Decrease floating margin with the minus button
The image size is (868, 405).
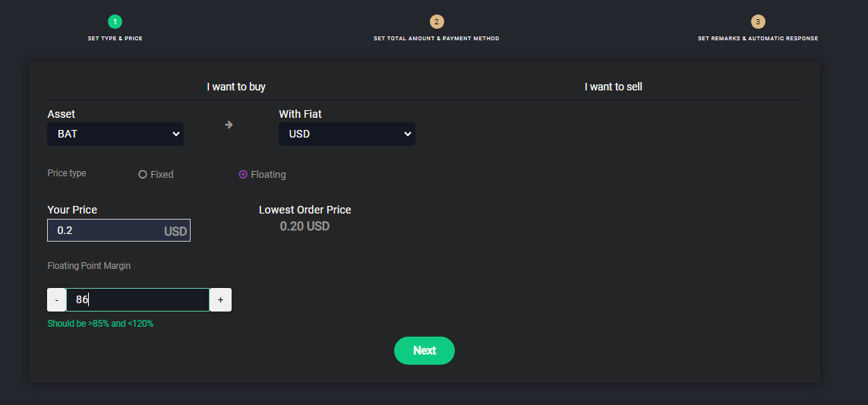[x=57, y=300]
